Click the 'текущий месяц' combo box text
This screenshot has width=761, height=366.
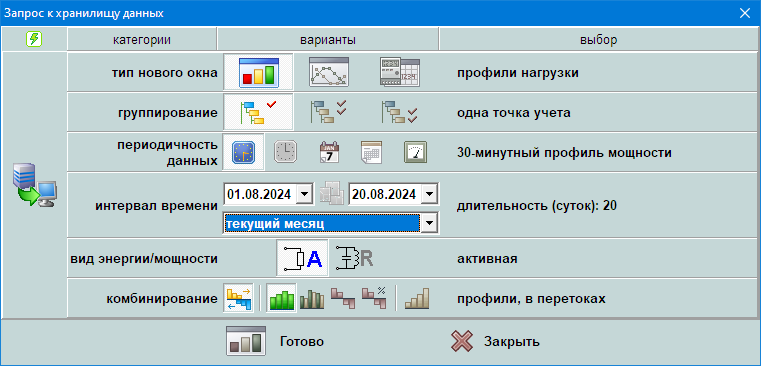pyautogui.click(x=322, y=224)
